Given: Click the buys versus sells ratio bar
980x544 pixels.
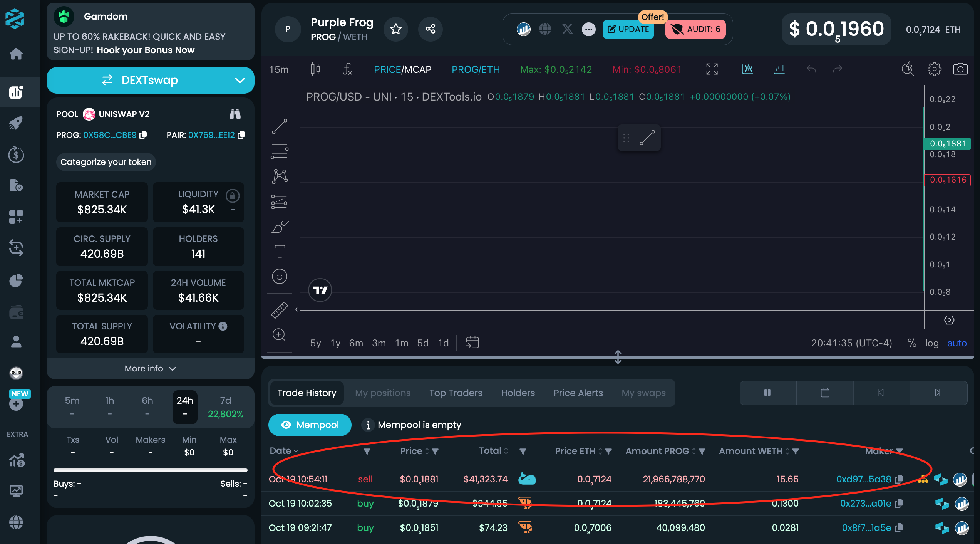Looking at the screenshot, I should coord(150,470).
